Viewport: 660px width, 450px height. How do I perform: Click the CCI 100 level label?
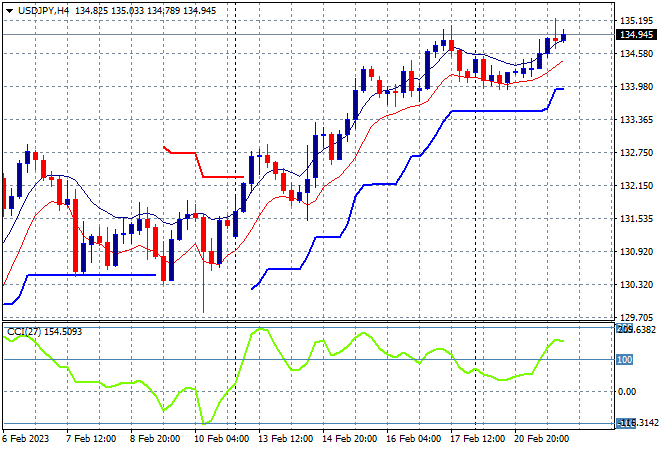click(x=624, y=359)
